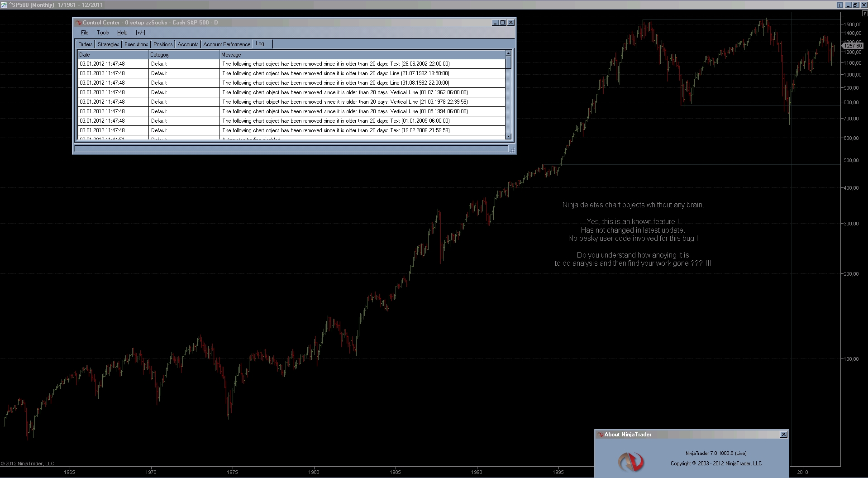Click the [+/-] menu item

(140, 33)
